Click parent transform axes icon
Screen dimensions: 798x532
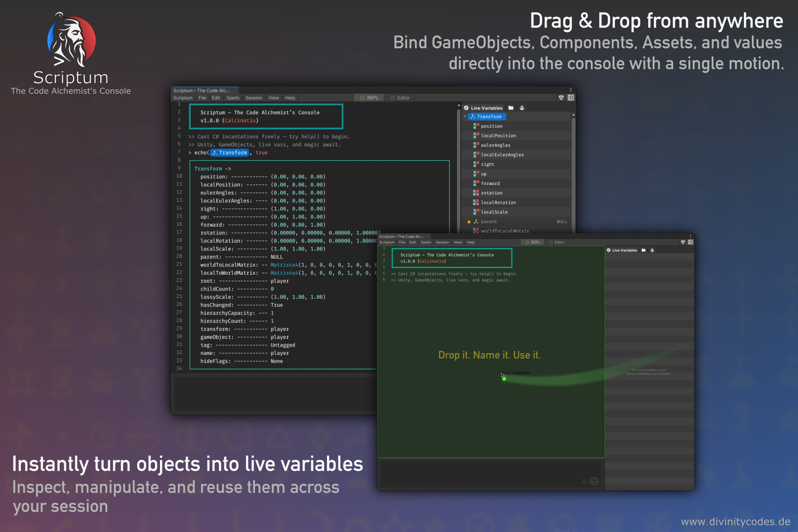coord(476,221)
